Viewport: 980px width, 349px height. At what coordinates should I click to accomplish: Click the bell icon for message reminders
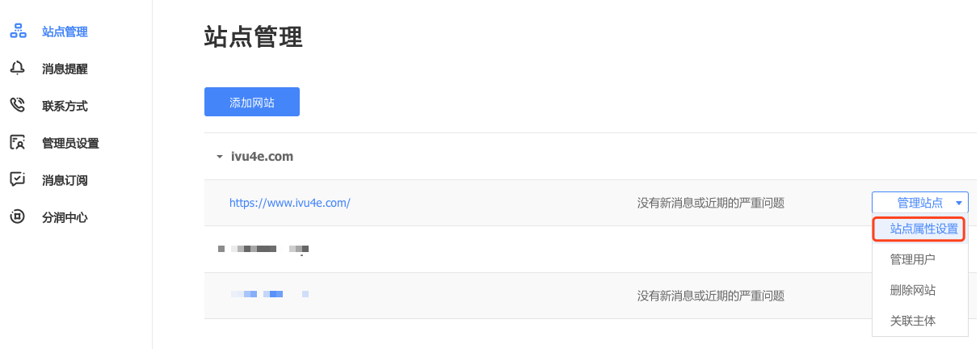click(17, 69)
